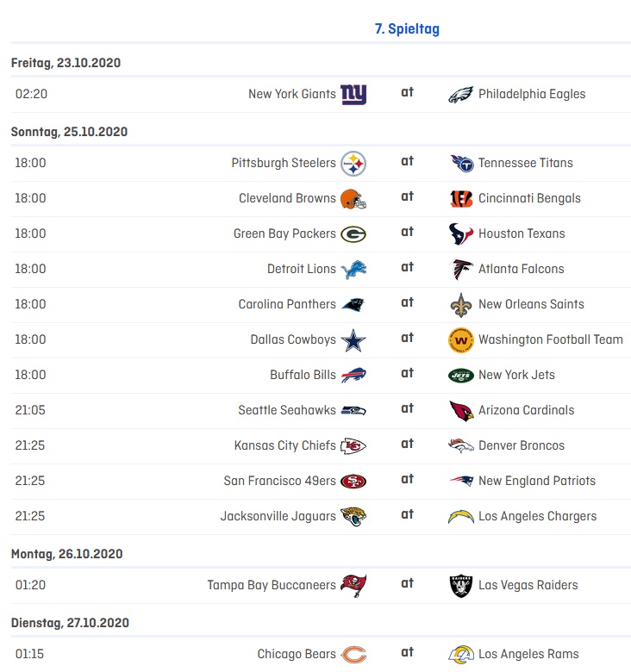Image resolution: width=631 pixels, height=672 pixels.
Task: Click the Philadelphia Eagles logo
Action: click(461, 95)
